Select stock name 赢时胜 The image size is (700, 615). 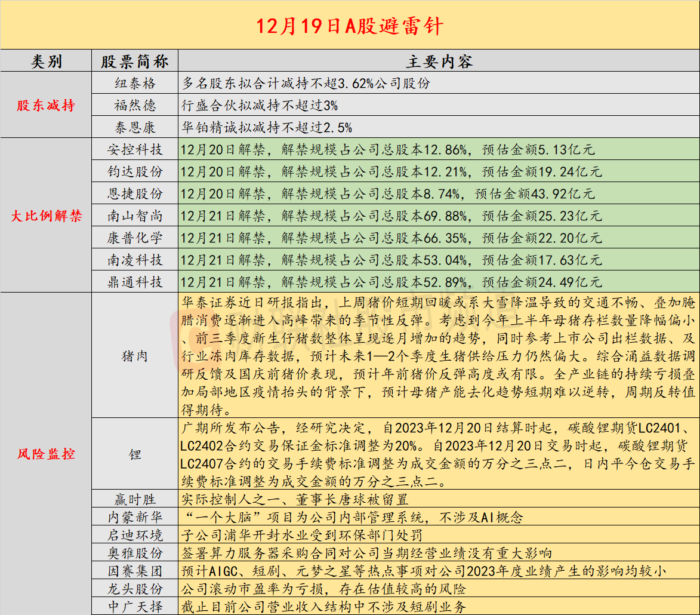[x=135, y=499]
